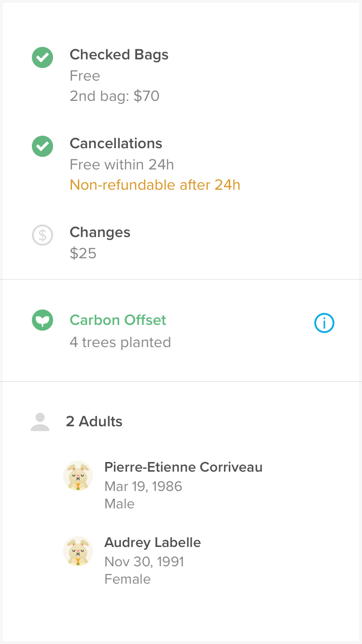Click the 2nd bag: $70 text
This screenshot has width=362, height=644.
coord(114,96)
